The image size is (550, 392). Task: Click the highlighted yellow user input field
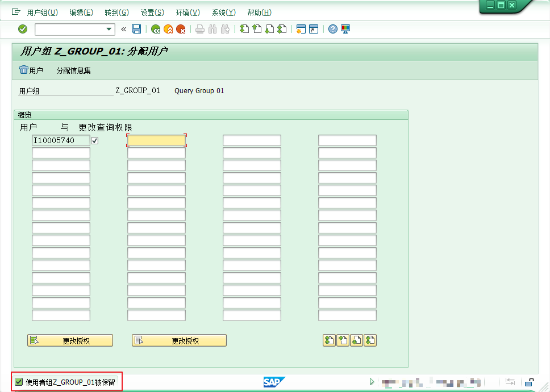[x=156, y=140]
